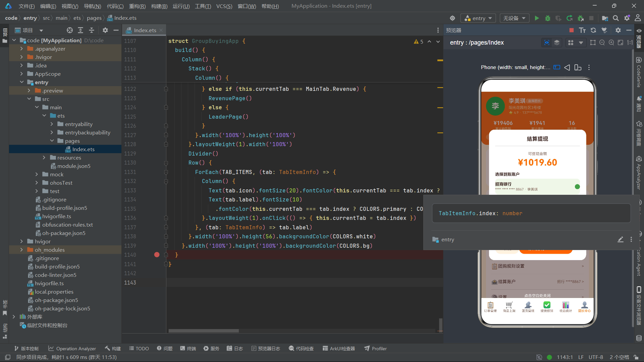Stop the Previewer with red square
The width and height of the screenshot is (644, 362).
click(572, 30)
